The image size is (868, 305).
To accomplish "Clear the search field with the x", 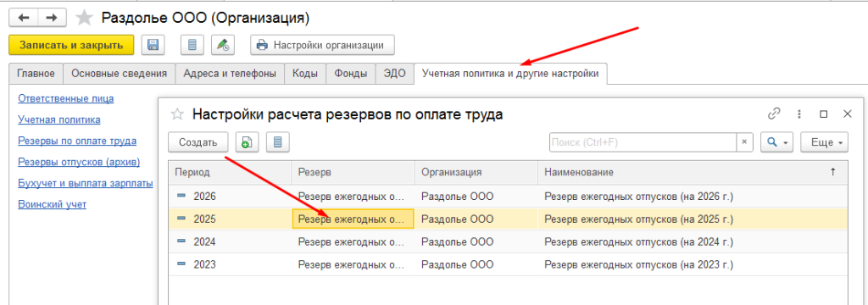I will [x=744, y=142].
